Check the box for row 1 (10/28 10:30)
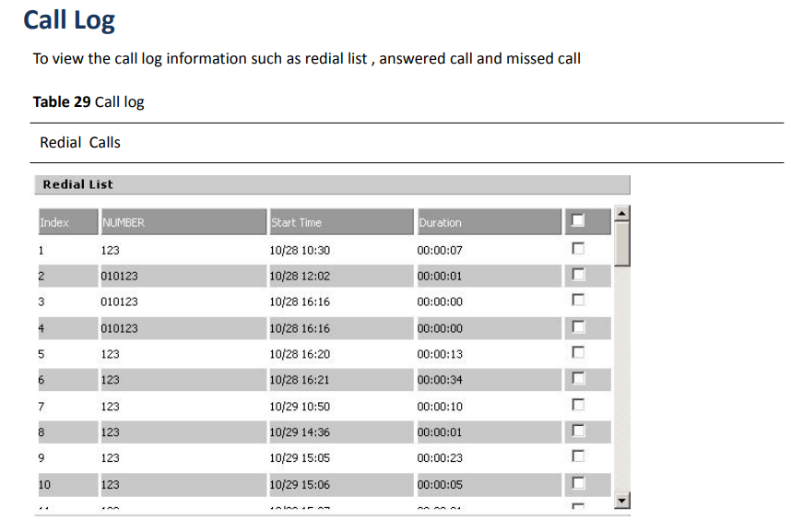This screenshot has width=791, height=532. click(x=578, y=248)
